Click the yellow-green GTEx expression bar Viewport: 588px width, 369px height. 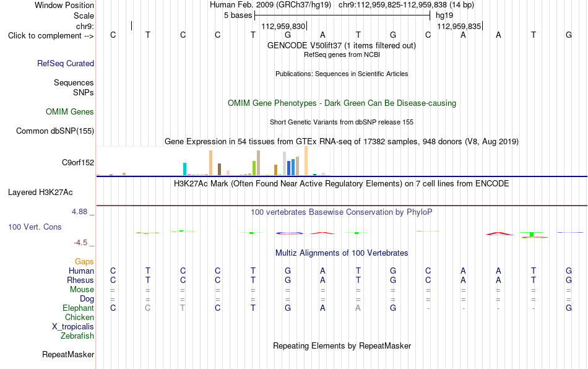[254, 168]
